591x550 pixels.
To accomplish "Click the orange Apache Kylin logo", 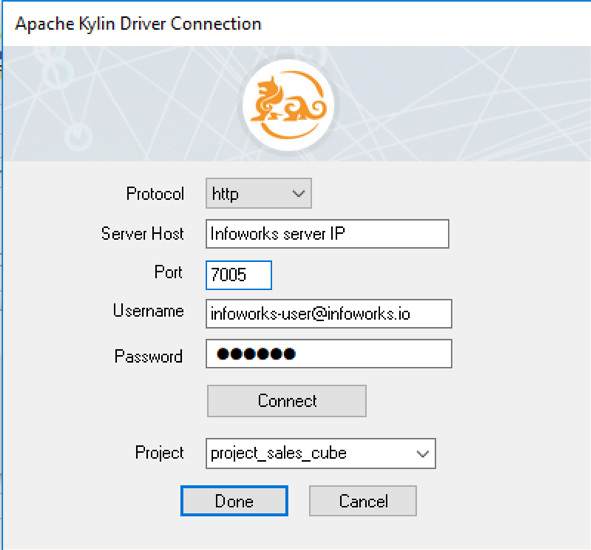I will point(288,105).
